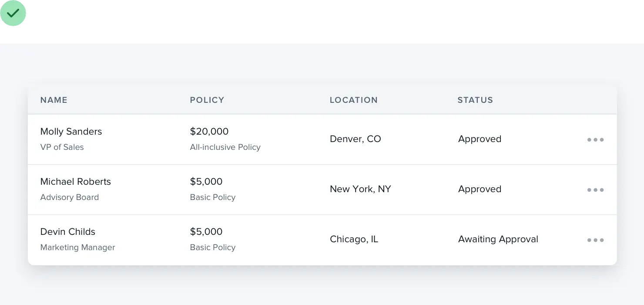Open more options for Devin Childs
This screenshot has height=305, width=644.
pos(595,240)
